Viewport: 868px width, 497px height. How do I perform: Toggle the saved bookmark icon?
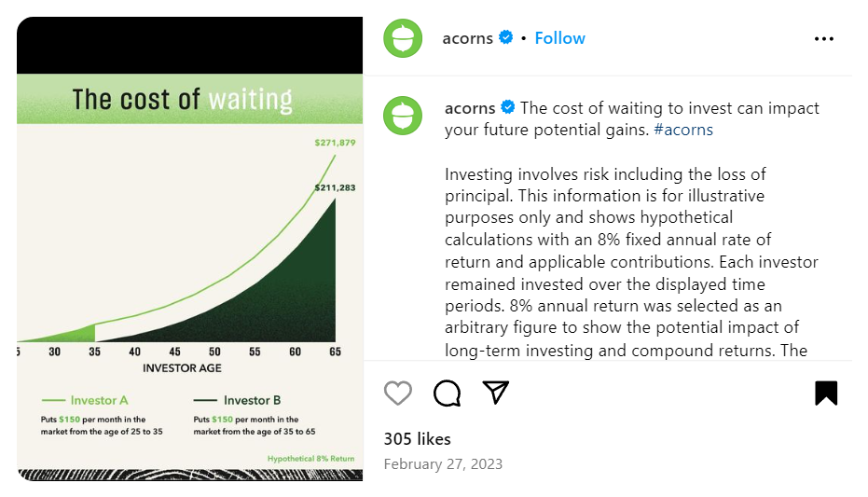pos(826,393)
